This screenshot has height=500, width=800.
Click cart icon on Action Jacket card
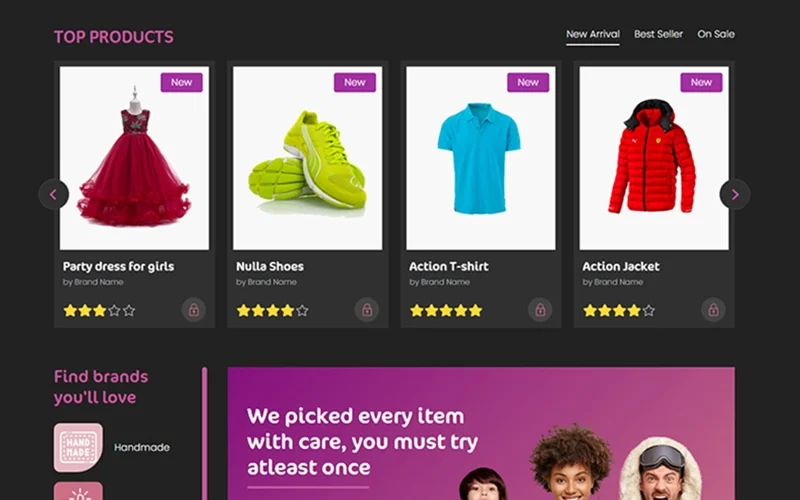pos(713,310)
